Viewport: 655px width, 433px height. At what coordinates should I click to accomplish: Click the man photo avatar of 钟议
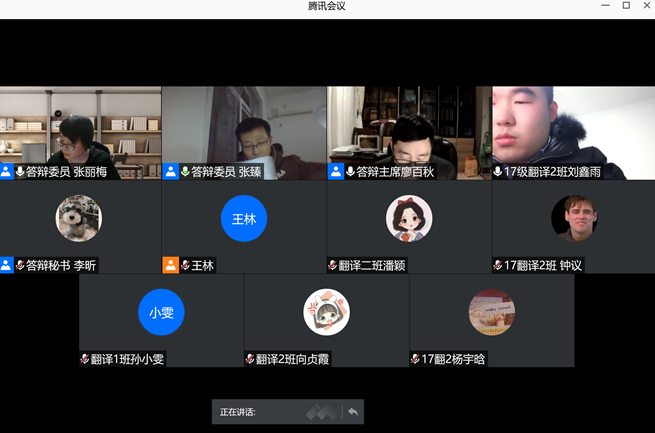coord(574,218)
